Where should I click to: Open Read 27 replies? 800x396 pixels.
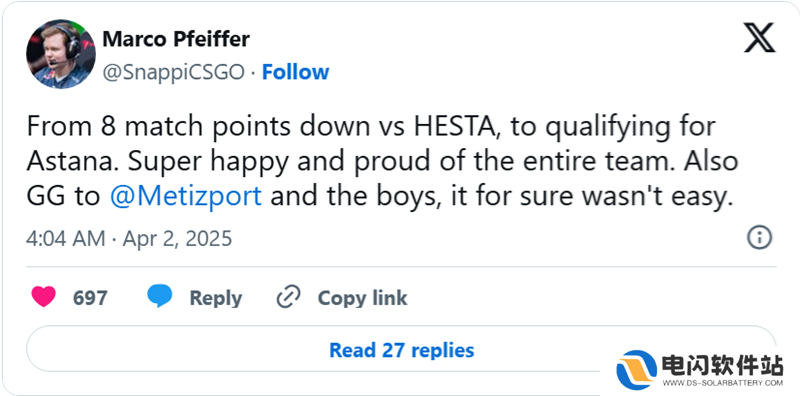(x=402, y=350)
